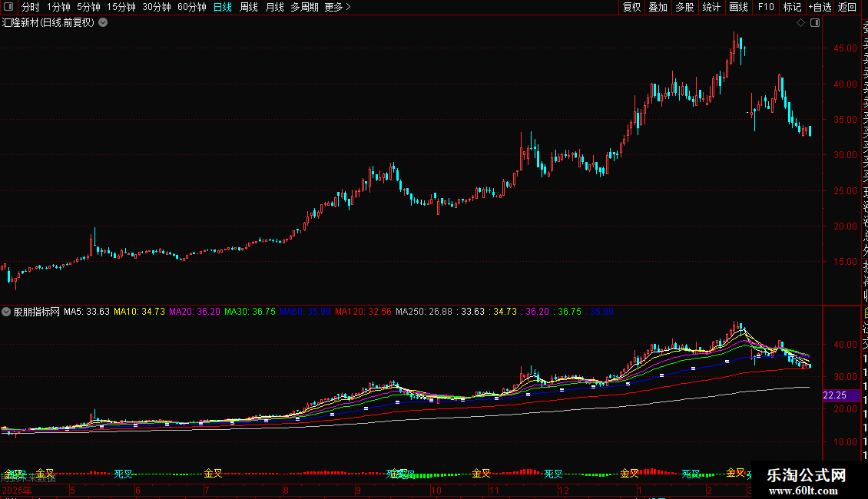Open 统计 statistics tool
This screenshot has height=499, width=868.
coord(711,7)
